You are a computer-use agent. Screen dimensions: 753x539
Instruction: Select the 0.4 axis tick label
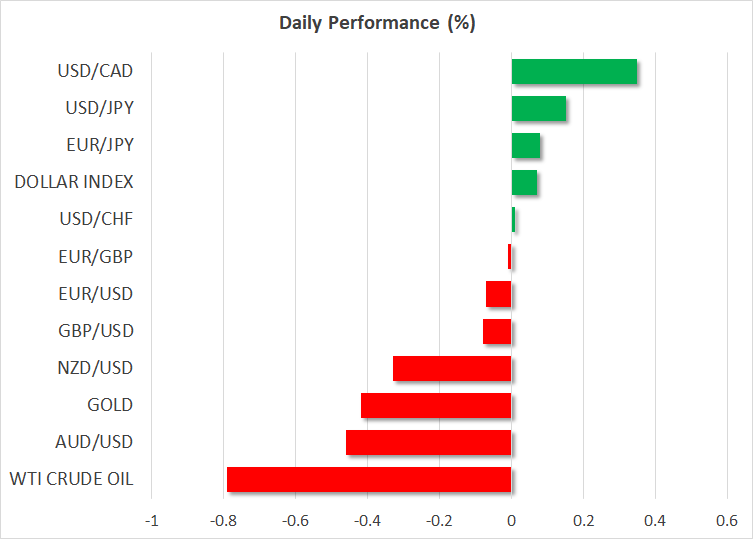coord(655,521)
